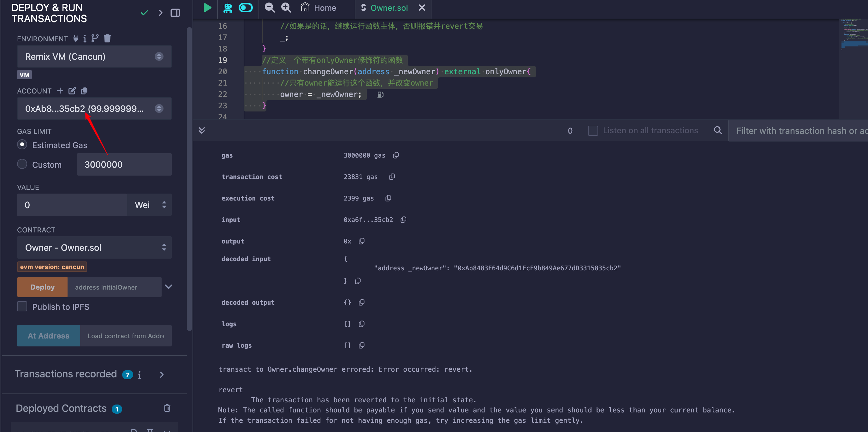Viewport: 868px width, 432px height.
Task: Click the environment reset trash icon
Action: (x=108, y=38)
